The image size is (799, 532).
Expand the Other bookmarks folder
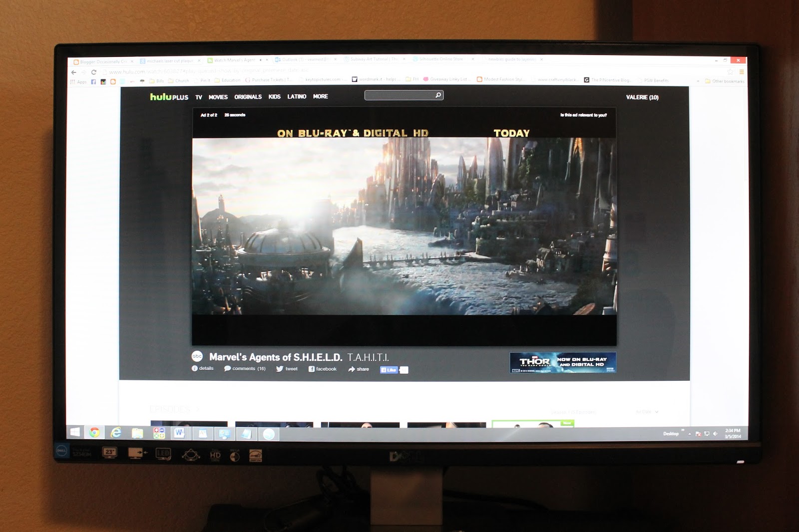click(725, 81)
